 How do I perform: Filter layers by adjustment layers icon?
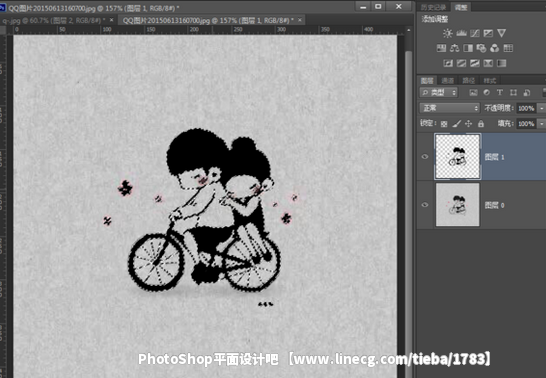tap(486, 93)
